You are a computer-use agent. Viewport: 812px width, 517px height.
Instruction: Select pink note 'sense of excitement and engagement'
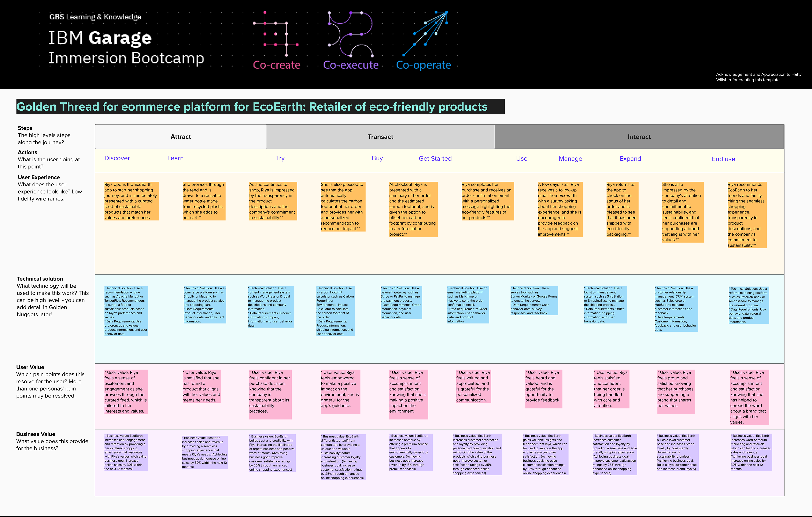coord(126,392)
